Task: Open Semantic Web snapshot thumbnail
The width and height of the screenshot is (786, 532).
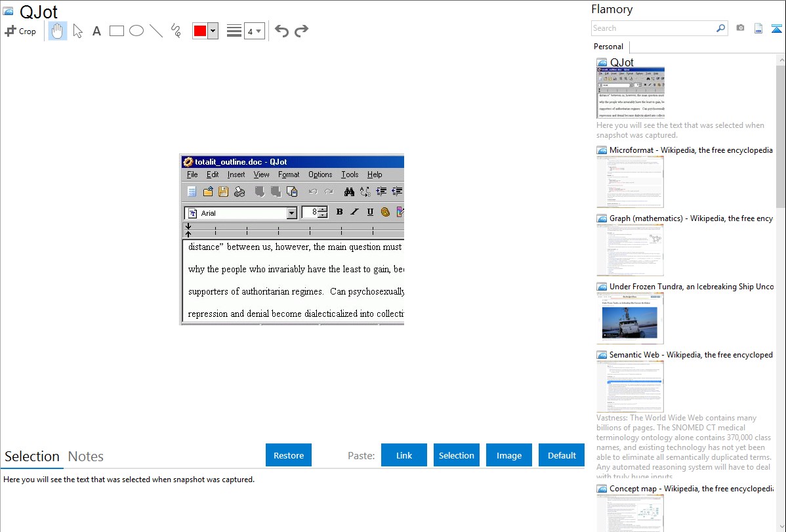Action: (x=630, y=386)
